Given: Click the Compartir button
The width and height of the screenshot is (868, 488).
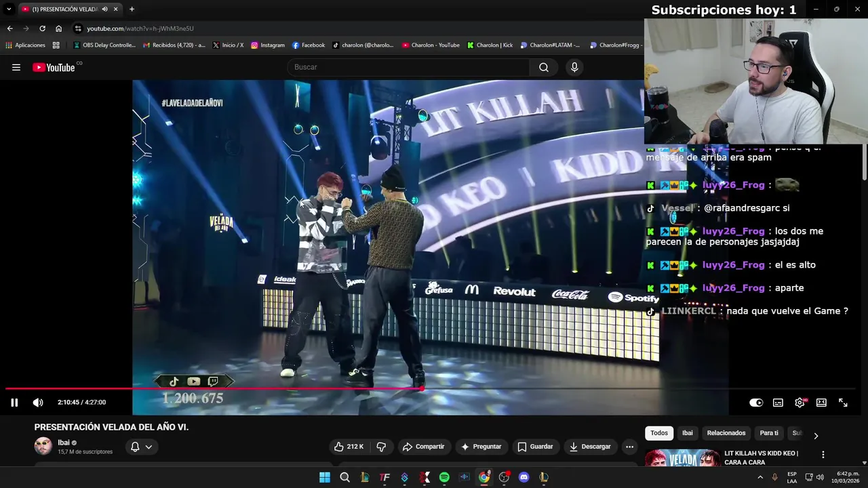Looking at the screenshot, I should pyautogui.click(x=423, y=447).
